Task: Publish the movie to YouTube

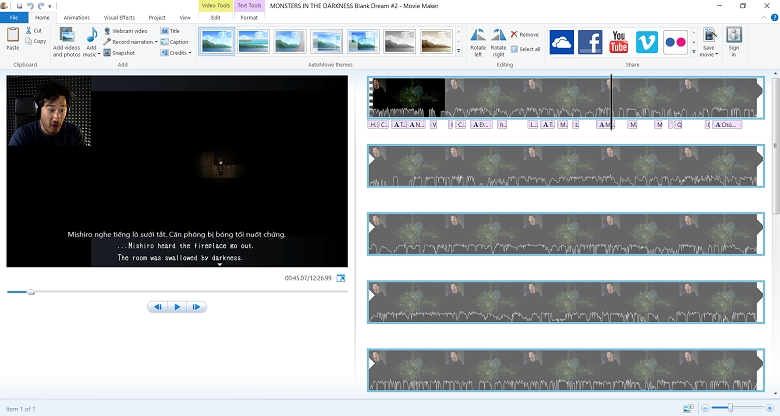Action: click(618, 42)
